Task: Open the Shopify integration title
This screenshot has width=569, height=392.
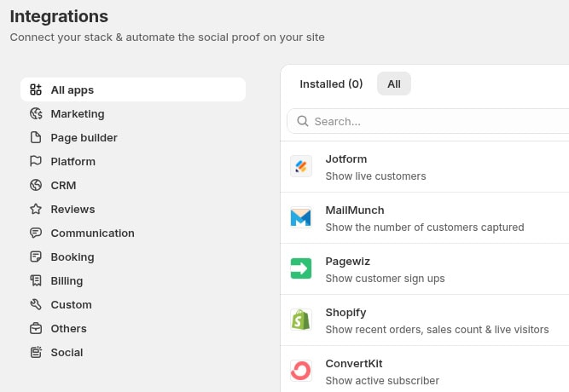Action: [x=345, y=313]
